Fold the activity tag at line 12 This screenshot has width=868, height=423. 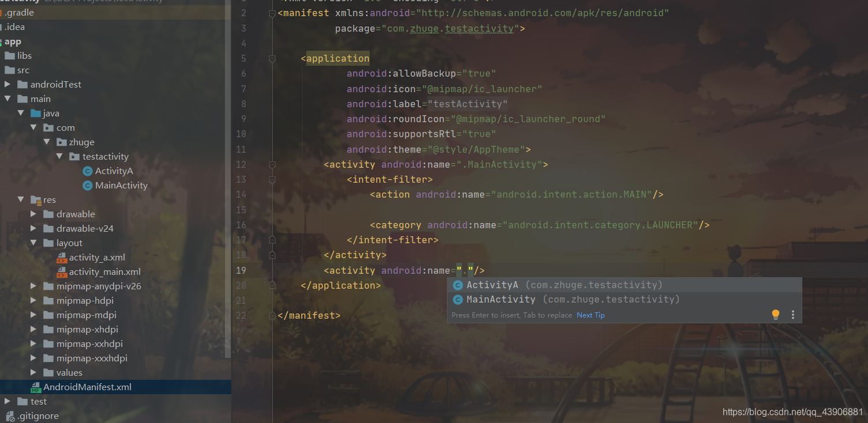pos(272,164)
